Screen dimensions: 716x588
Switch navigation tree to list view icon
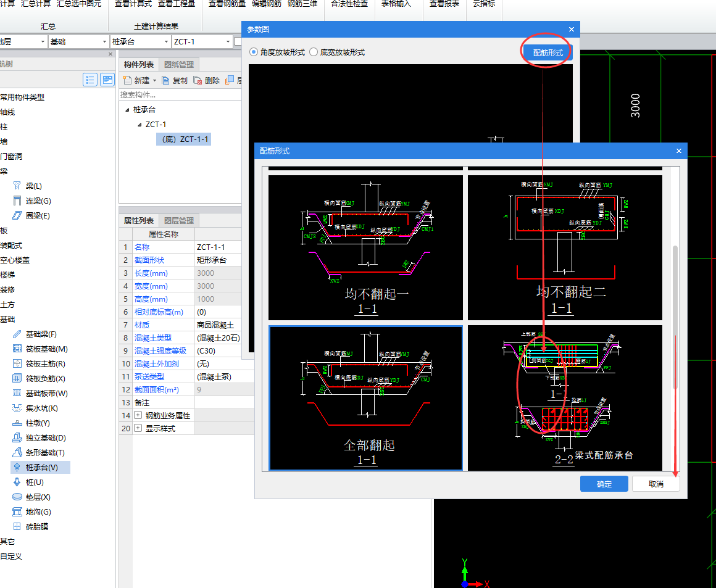[90, 80]
